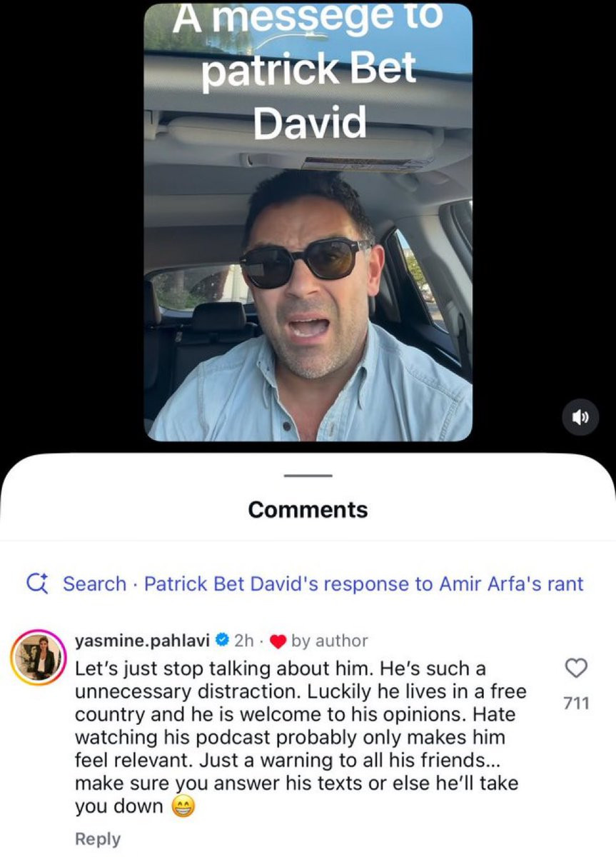
Task: Tap the comments sheet grab handle
Action: (x=308, y=475)
